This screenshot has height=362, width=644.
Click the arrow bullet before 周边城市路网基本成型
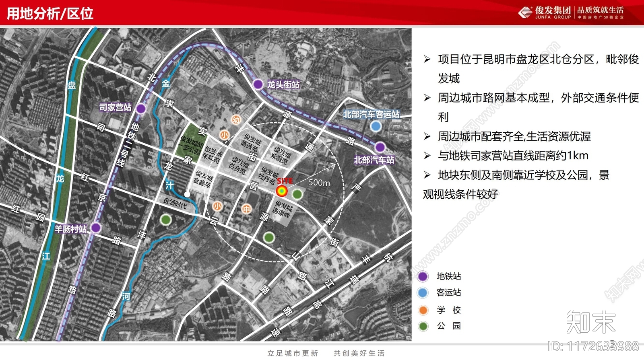(x=427, y=98)
